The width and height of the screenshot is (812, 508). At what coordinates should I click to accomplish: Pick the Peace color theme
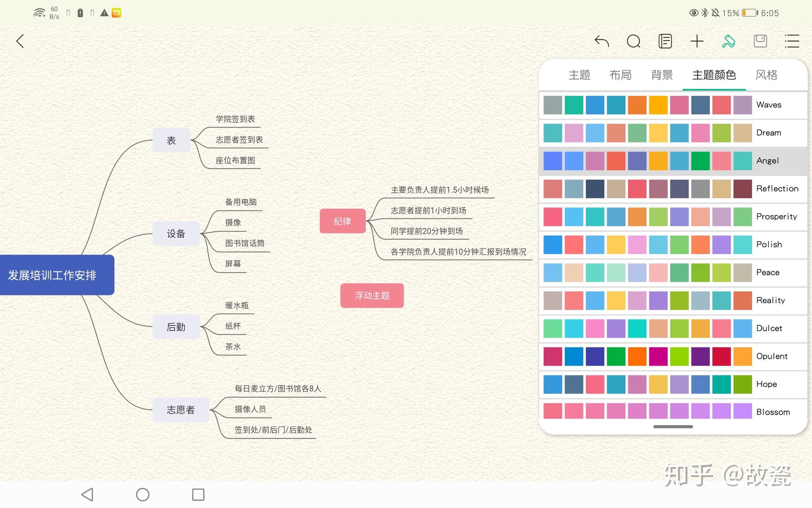[673, 272]
